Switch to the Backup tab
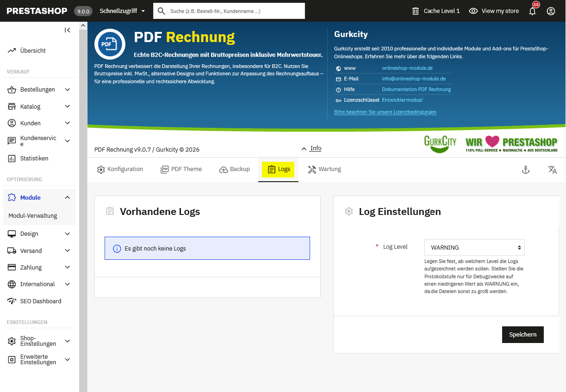 coord(235,170)
